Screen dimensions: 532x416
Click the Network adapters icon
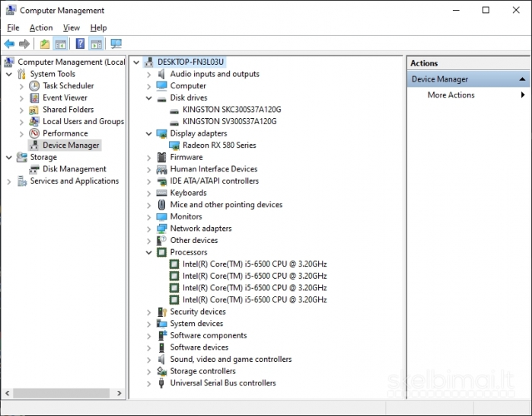pyautogui.click(x=161, y=229)
